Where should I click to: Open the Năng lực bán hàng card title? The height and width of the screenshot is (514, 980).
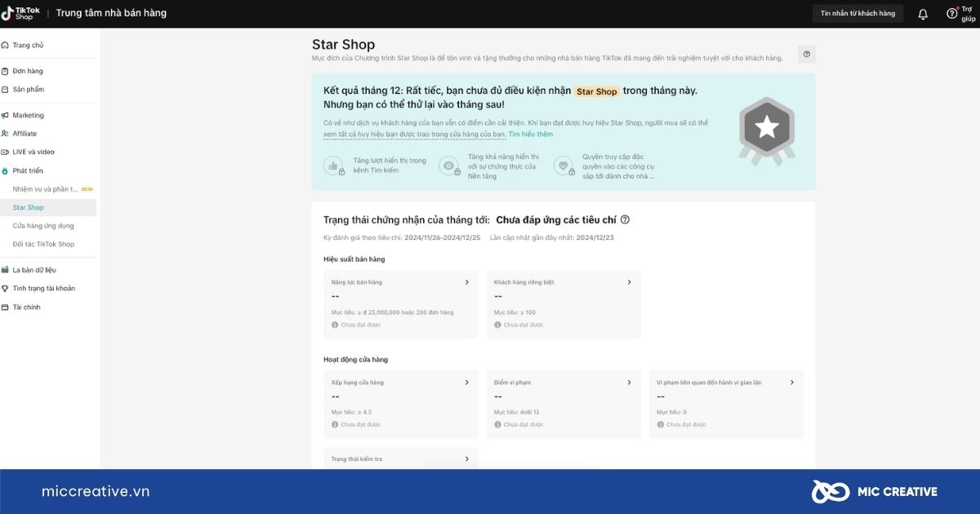(x=357, y=282)
